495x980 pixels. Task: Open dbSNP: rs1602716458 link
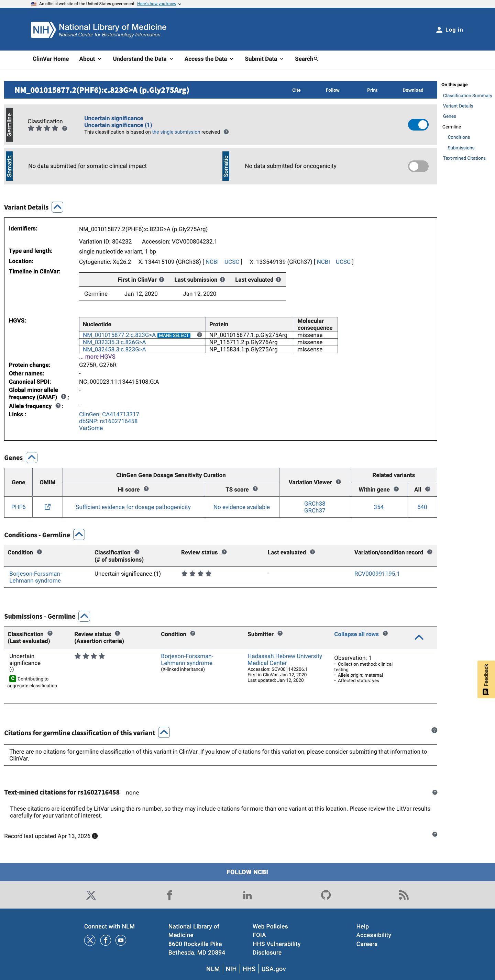(x=108, y=421)
